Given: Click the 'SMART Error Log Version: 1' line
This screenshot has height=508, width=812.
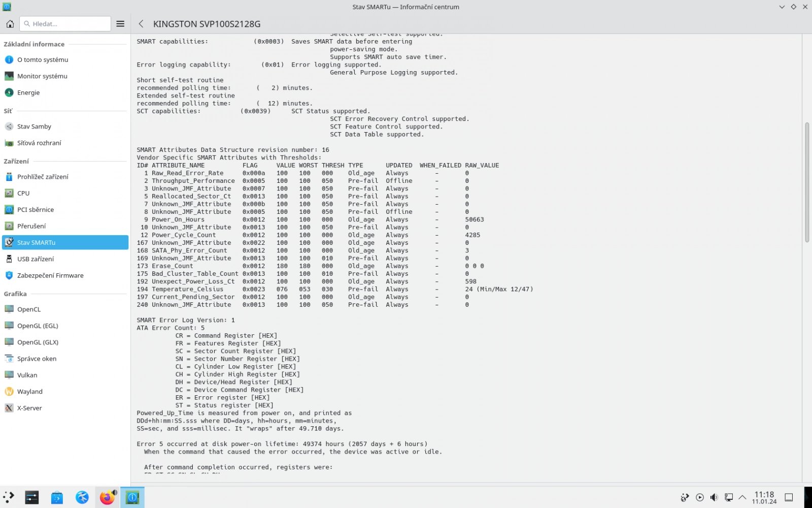Looking at the screenshot, I should click(x=186, y=320).
